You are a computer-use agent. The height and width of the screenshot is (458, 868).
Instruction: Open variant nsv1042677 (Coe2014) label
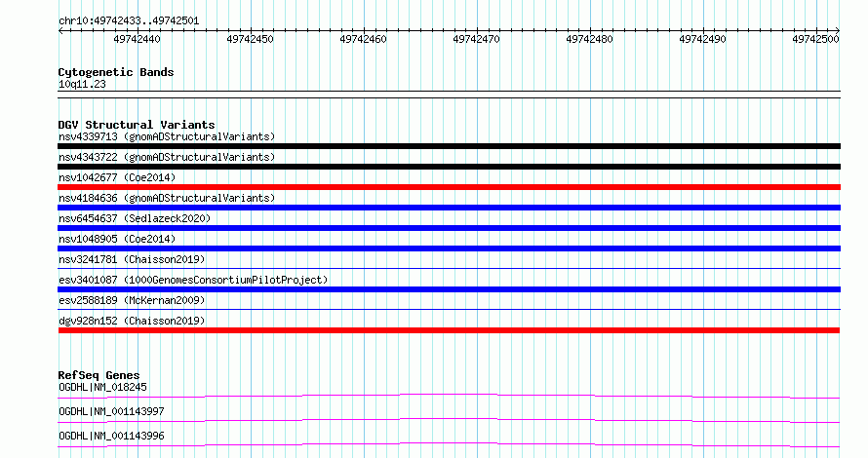pos(117,177)
